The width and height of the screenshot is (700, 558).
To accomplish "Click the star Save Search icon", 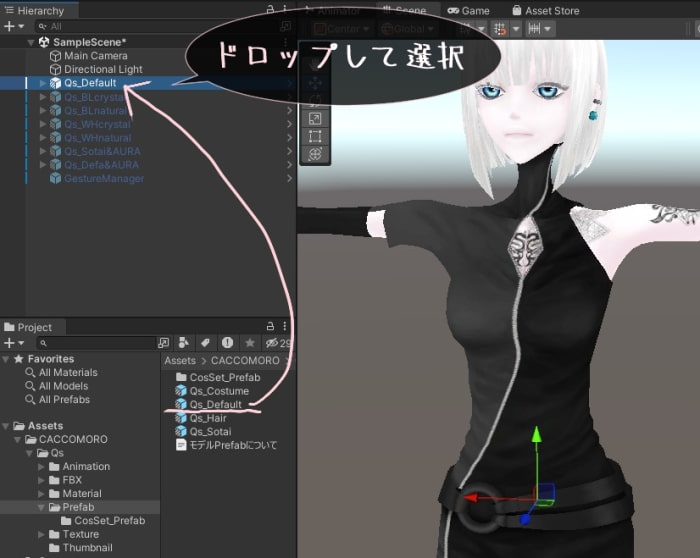I will coord(250,343).
